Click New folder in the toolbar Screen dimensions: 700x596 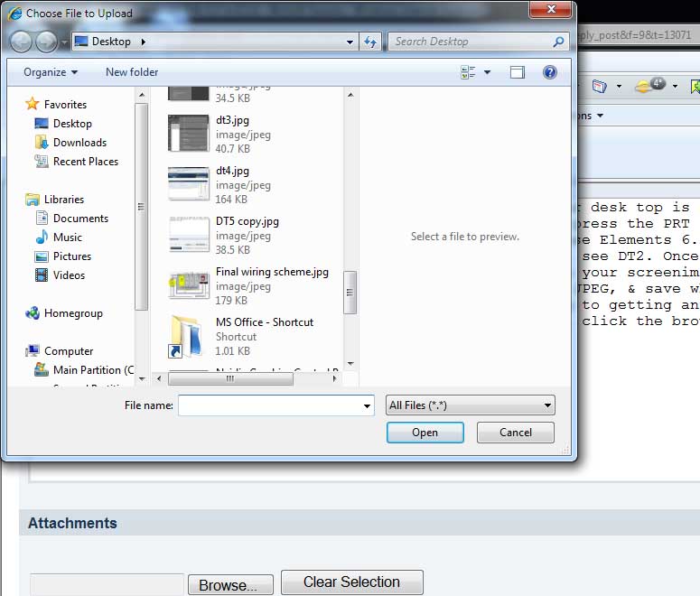click(132, 72)
